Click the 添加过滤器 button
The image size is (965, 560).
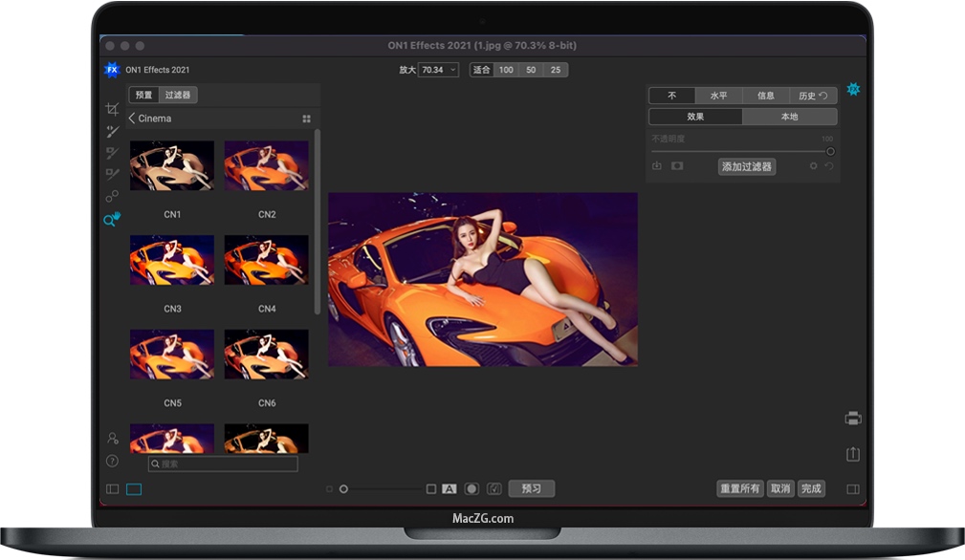tap(746, 166)
